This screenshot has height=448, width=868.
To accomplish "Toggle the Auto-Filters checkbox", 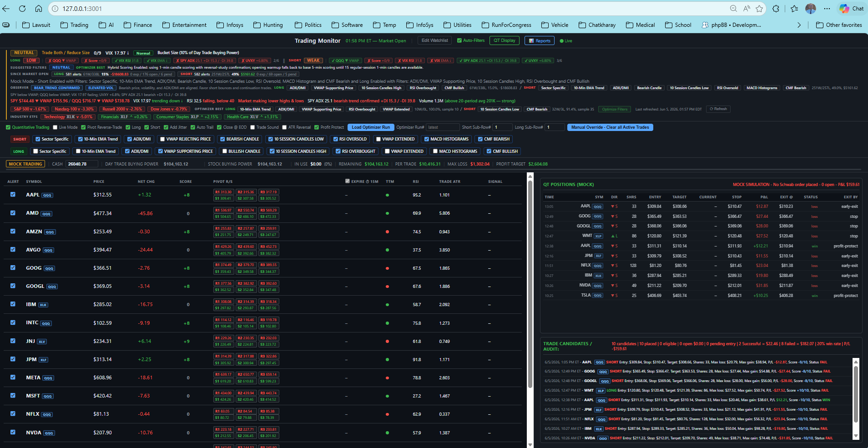I will [459, 40].
